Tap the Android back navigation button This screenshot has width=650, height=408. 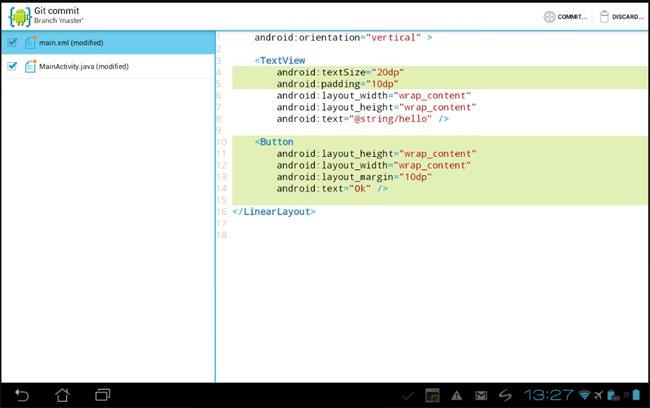[22, 395]
